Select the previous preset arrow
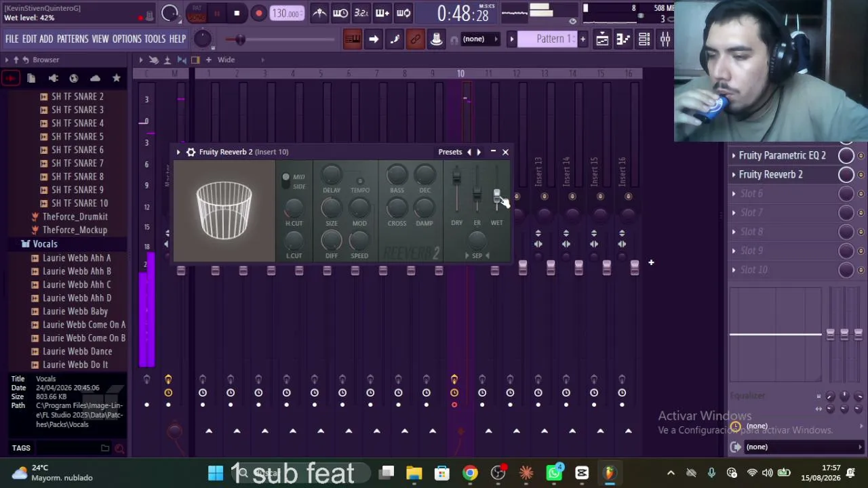The width and height of the screenshot is (868, 488). tap(469, 152)
